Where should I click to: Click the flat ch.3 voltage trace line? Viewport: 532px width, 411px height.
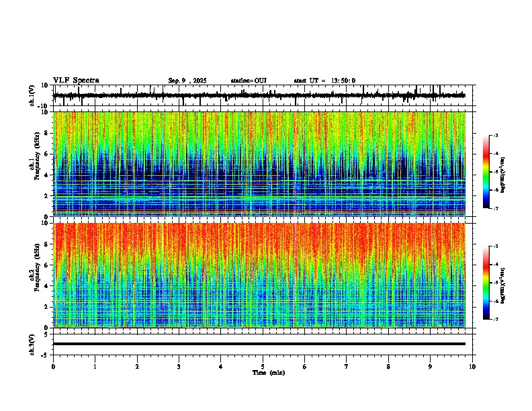[259, 344]
